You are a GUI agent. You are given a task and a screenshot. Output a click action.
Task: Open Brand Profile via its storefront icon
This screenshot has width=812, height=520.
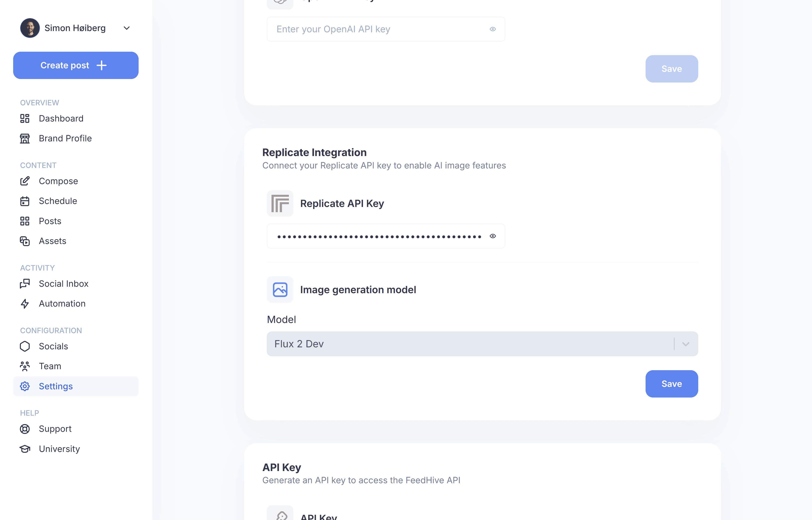pyautogui.click(x=25, y=138)
